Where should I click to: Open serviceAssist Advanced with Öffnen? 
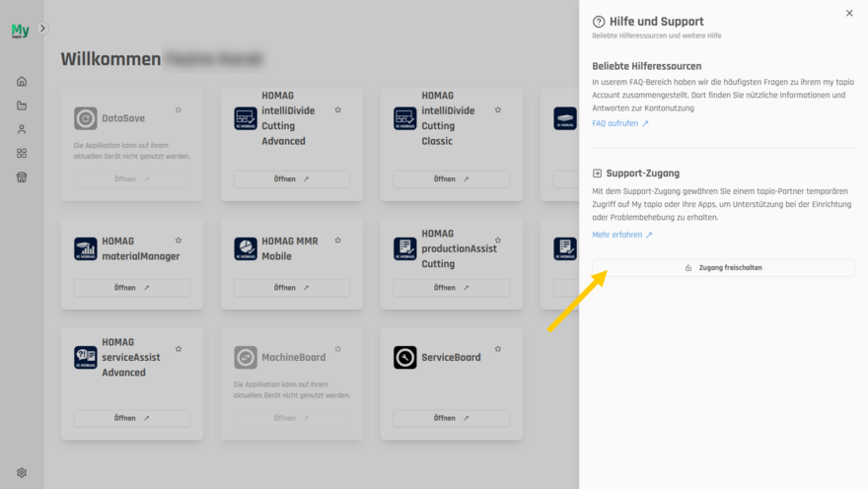(132, 418)
